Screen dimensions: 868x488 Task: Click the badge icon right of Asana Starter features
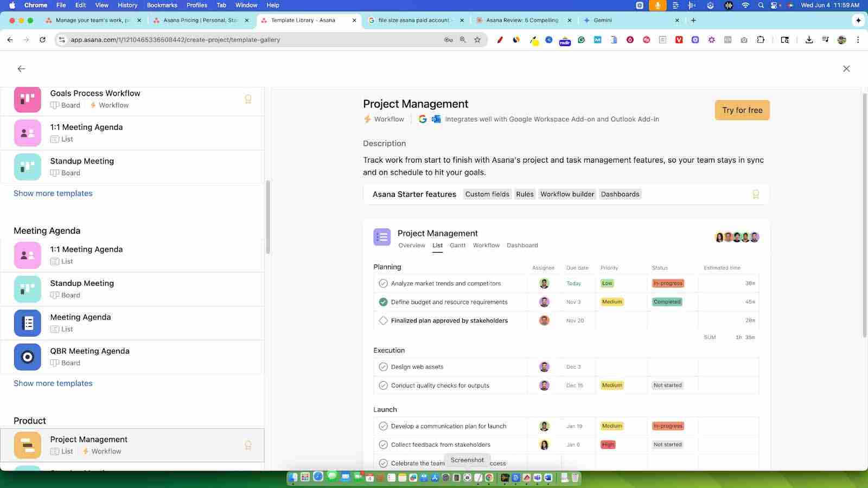pyautogui.click(x=756, y=194)
